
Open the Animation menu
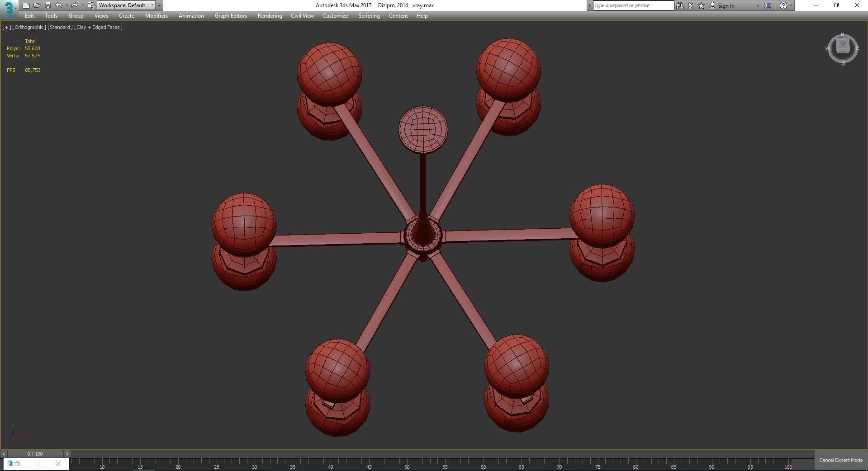click(191, 16)
